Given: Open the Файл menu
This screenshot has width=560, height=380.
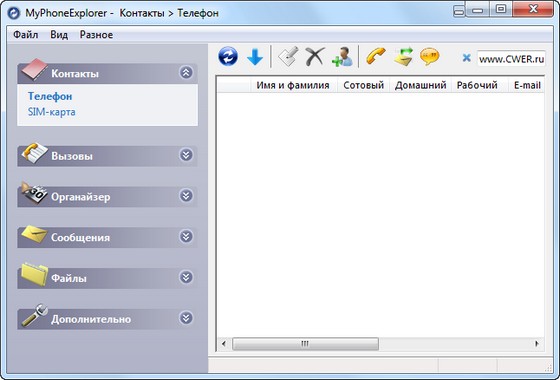Looking at the screenshot, I should 26,35.
